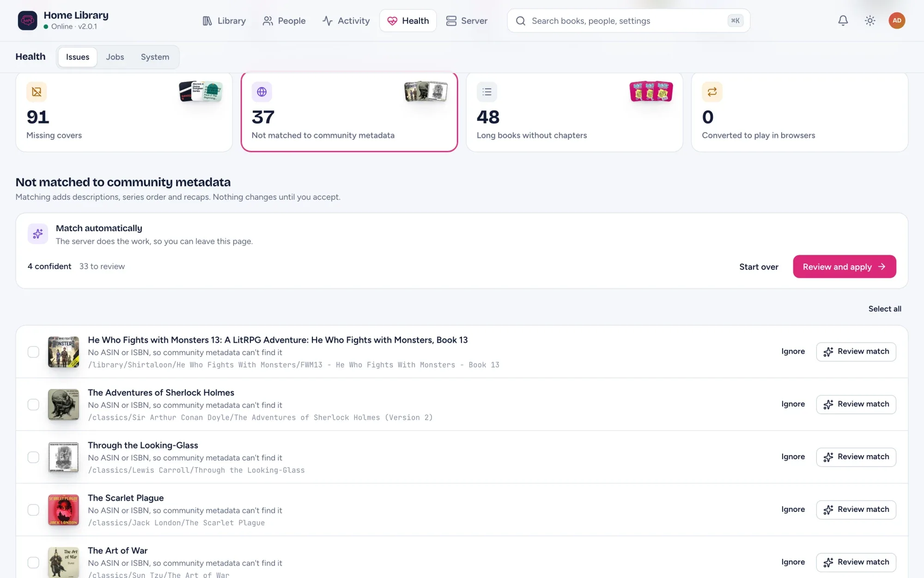Open the 91 Missing covers card
Viewport: 924px width, 578px height.
coord(124,112)
